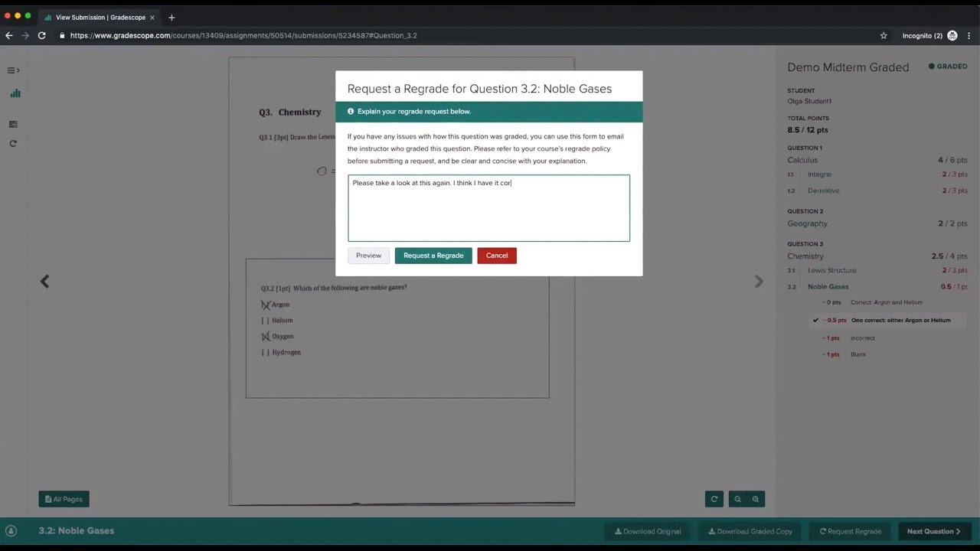980x551 pixels.
Task: Open the browser three-dot menu
Action: [x=969, y=35]
